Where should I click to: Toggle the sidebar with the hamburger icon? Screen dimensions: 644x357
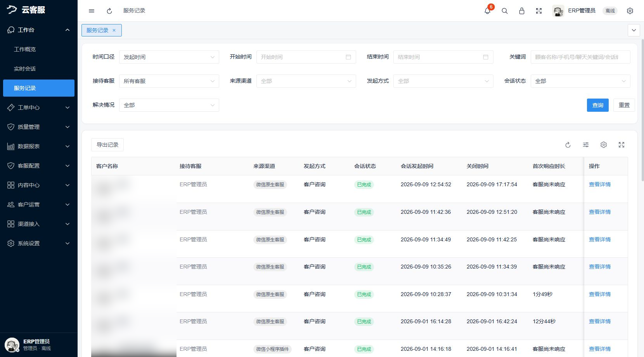tap(92, 11)
